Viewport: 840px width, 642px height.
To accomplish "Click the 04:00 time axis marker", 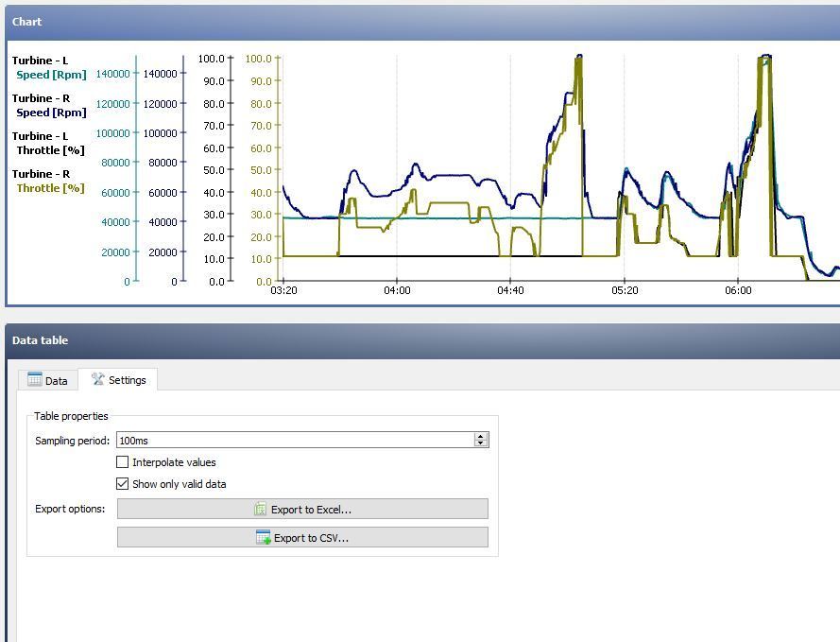I will [x=397, y=290].
